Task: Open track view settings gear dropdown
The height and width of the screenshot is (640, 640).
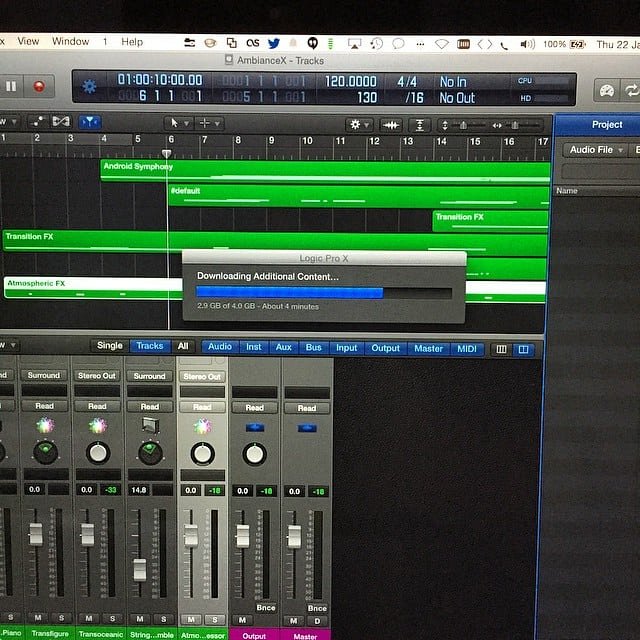Action: 358,124
